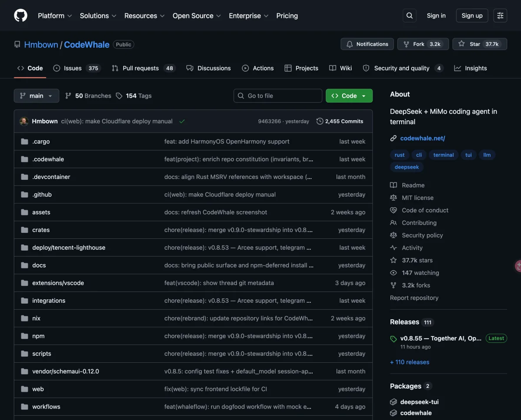Open the Contributing link

pos(419,223)
